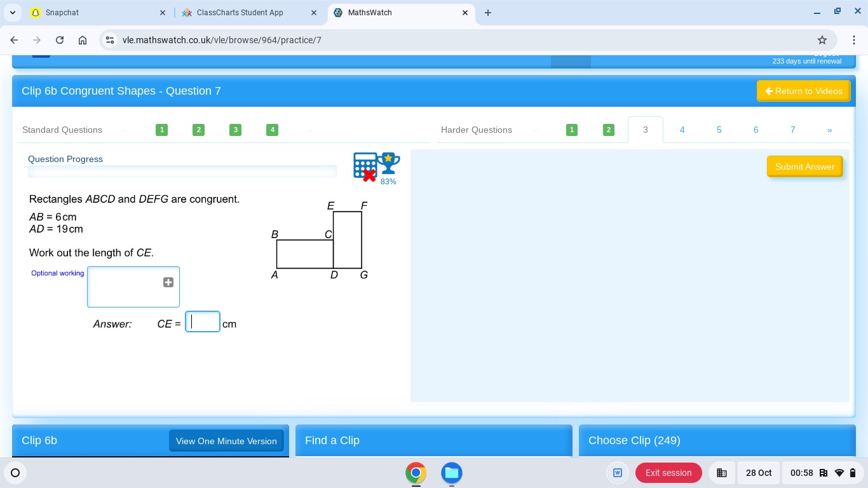
Task: Click the Optional working label
Action: coord(58,273)
